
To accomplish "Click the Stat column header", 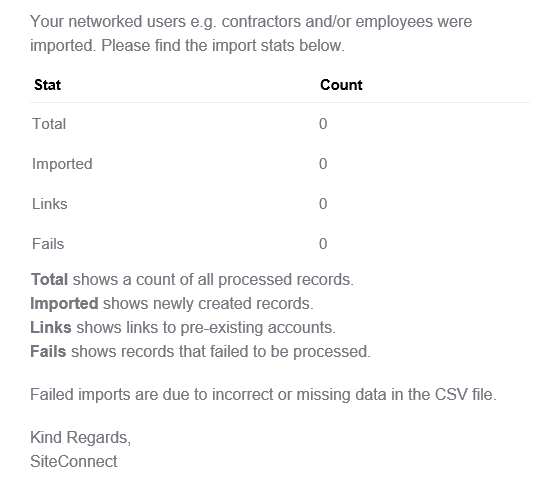I will click(47, 85).
